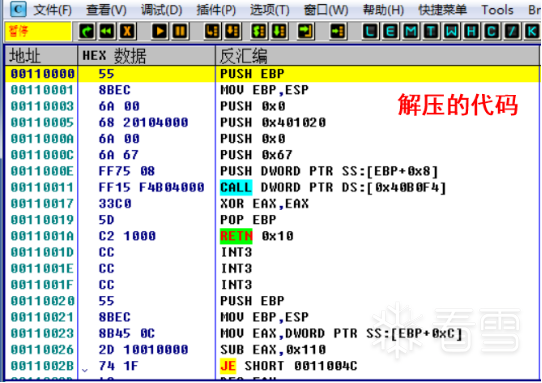Pause execution with the Pause icon
This screenshot has height=383, width=542.
pos(180,31)
